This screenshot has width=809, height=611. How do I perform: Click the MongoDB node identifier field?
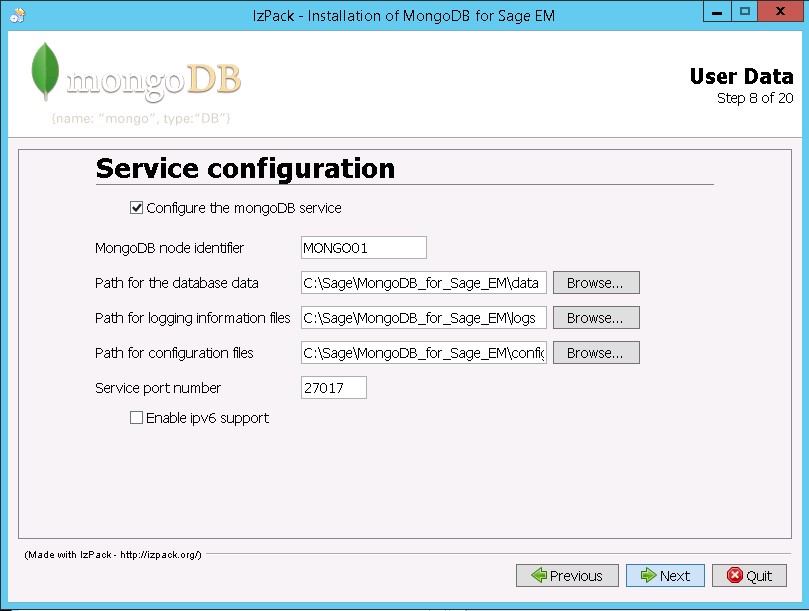[x=364, y=248]
